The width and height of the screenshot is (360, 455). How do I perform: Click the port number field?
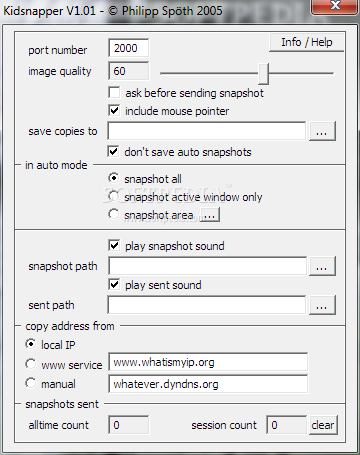pyautogui.click(x=128, y=48)
